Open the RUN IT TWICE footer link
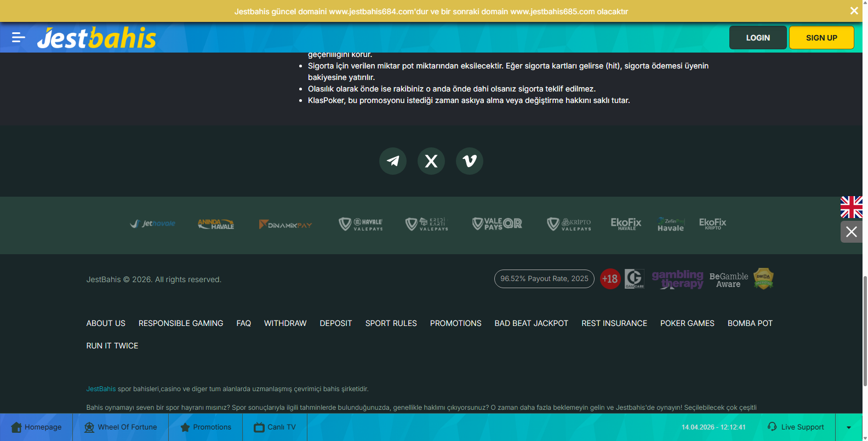868x441 pixels. 112,346
